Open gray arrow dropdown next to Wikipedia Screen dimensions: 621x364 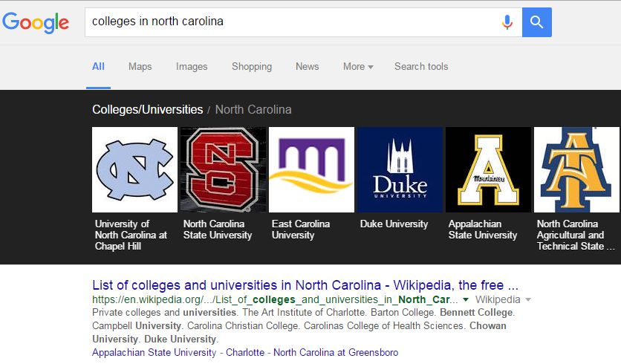[x=528, y=300]
